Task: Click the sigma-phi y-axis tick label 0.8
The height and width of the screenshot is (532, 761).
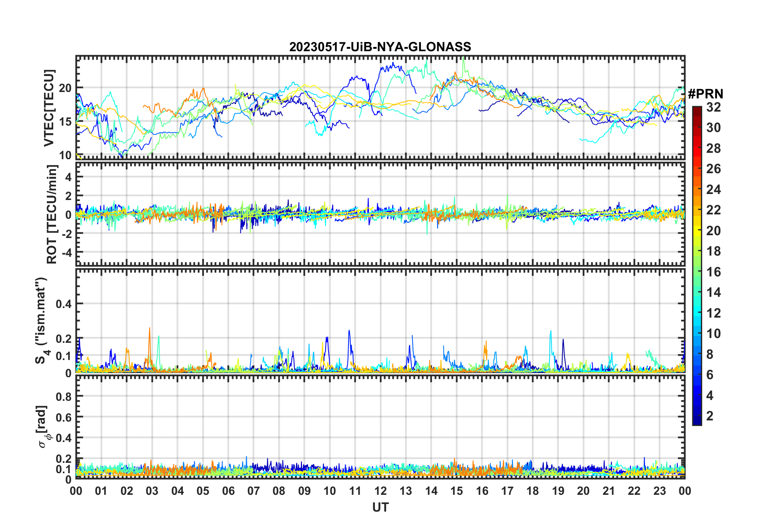Action: pos(64,396)
